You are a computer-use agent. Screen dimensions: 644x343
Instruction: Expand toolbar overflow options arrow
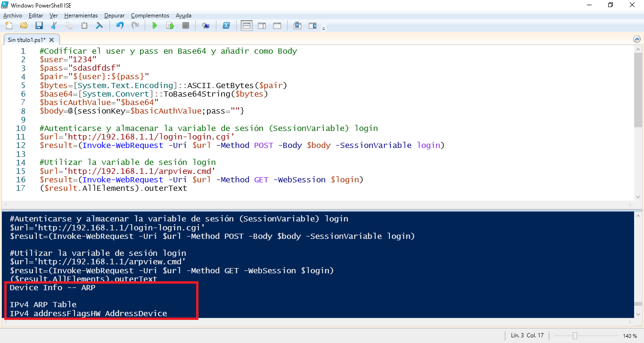point(323,29)
